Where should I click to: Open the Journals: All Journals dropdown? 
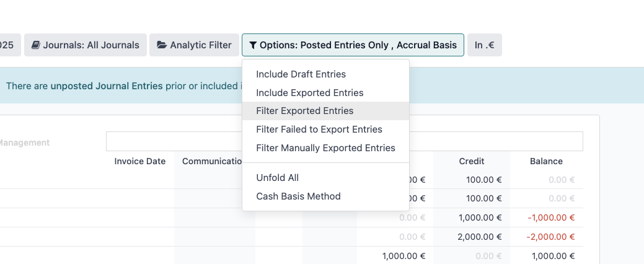(x=86, y=45)
